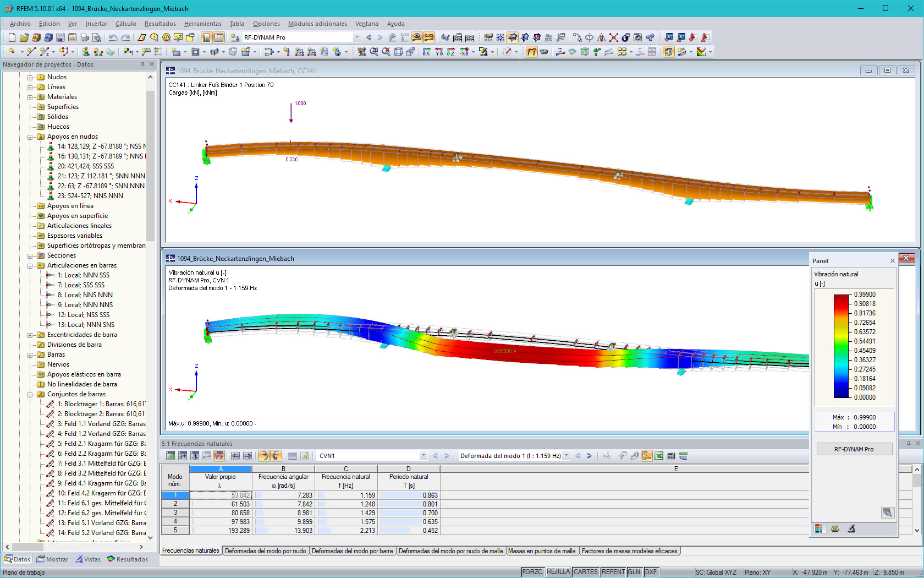Image resolution: width=924 pixels, height=578 pixels.
Task: Click the color scale in the vibration panel
Action: point(840,347)
